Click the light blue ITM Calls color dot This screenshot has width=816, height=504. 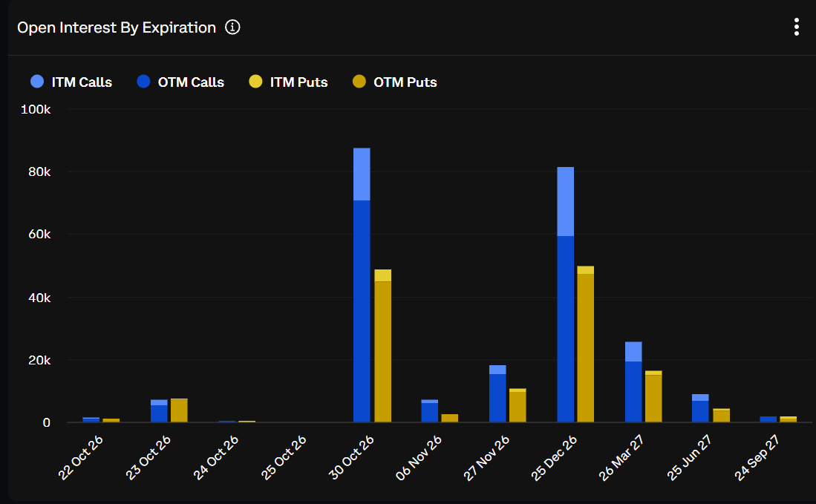coord(37,81)
